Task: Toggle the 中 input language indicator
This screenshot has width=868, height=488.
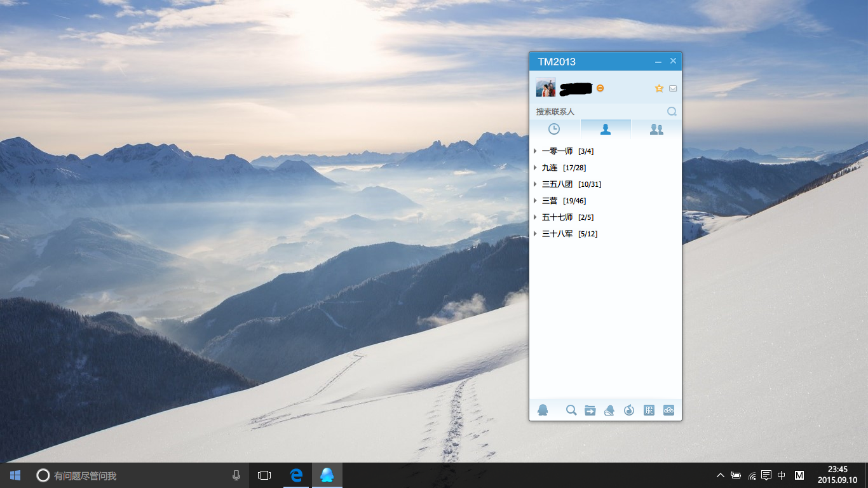Action: (782, 475)
